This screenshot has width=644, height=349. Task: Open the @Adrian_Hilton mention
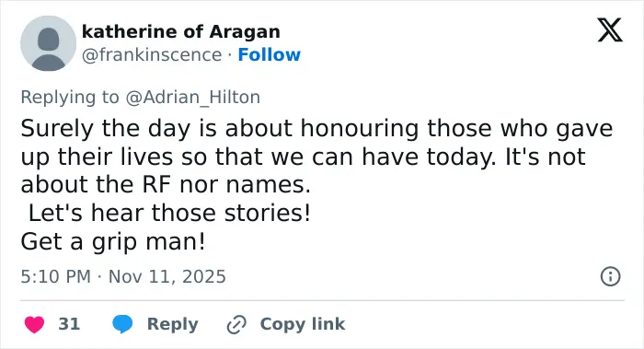192,98
